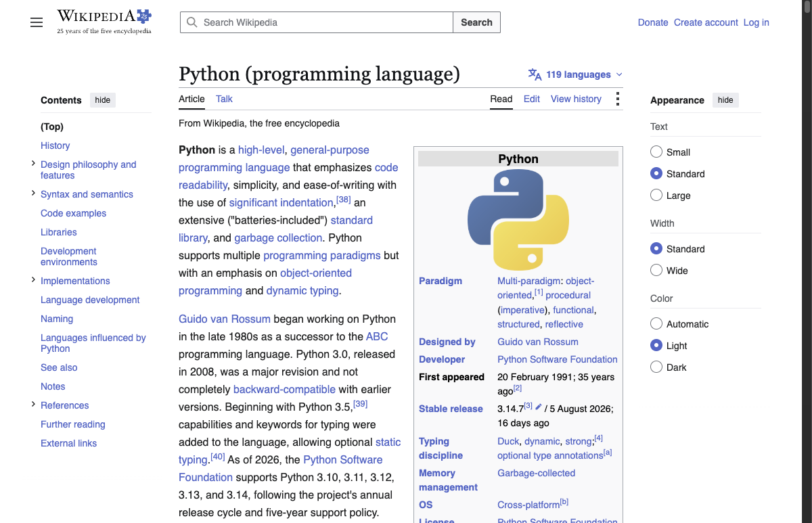
Task: Go to Development environments in contents
Action: 69,256
